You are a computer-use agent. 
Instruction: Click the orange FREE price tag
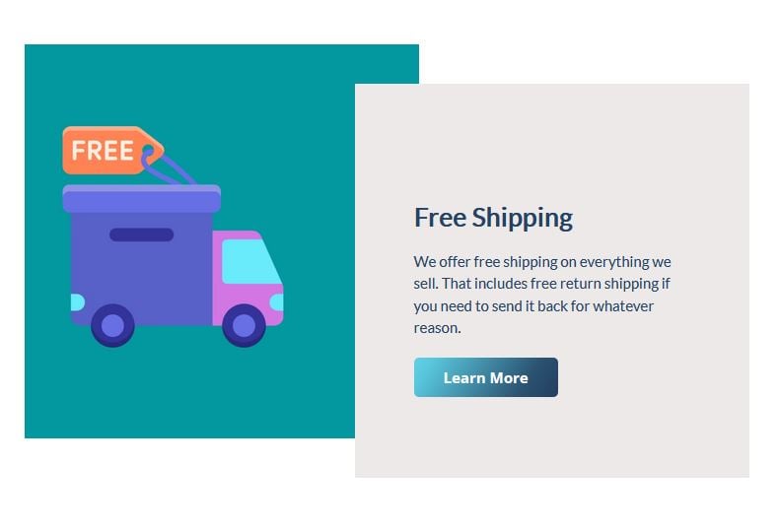point(109,151)
